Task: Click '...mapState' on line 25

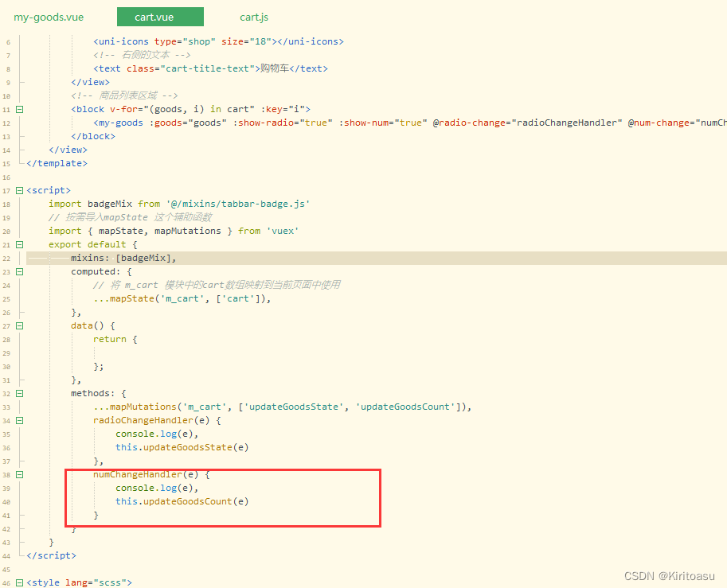Action: pyautogui.click(x=123, y=299)
